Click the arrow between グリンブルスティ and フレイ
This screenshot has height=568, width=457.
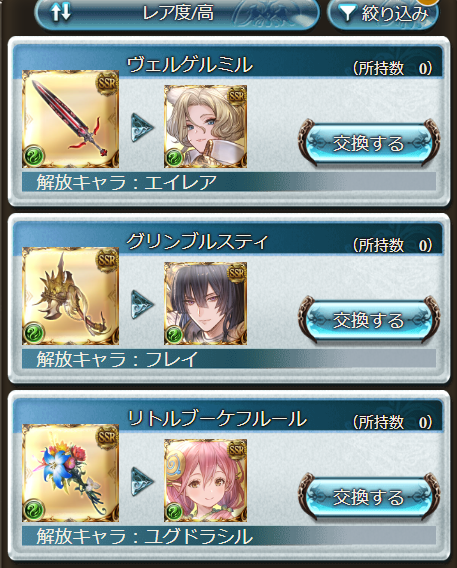[142, 304]
